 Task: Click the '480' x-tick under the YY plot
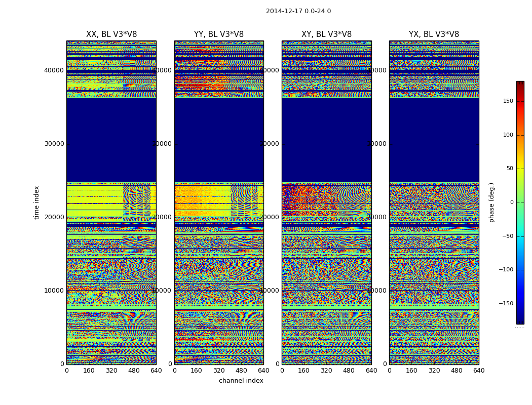241,371
